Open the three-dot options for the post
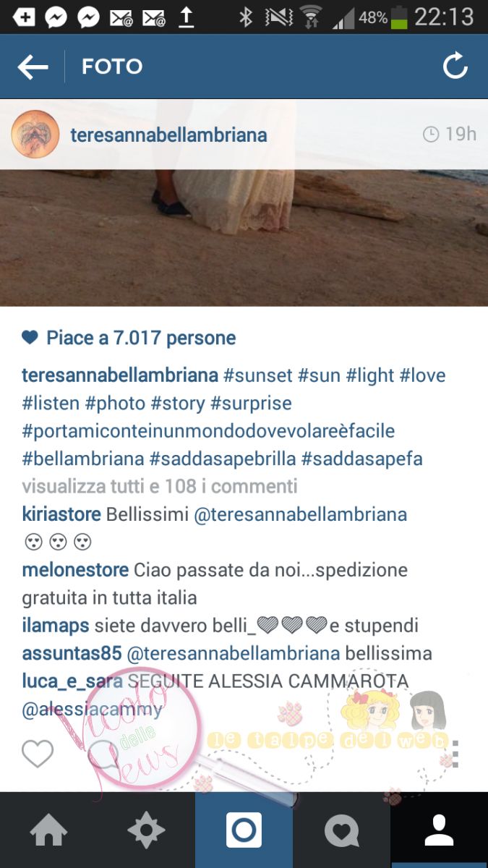 454,753
